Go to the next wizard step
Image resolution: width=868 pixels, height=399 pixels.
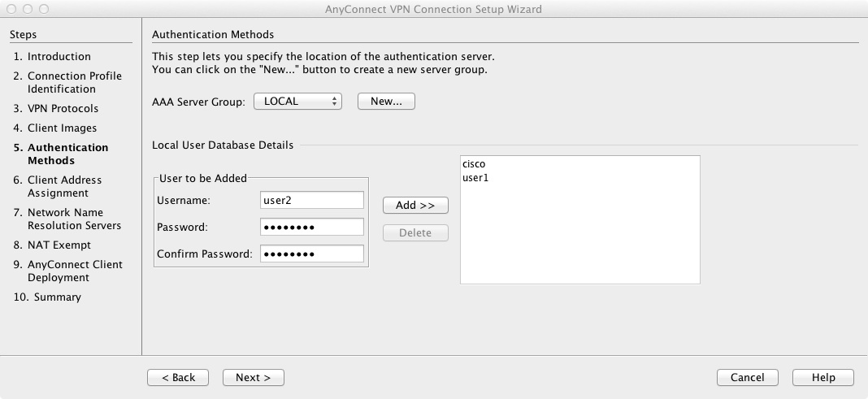tap(253, 377)
